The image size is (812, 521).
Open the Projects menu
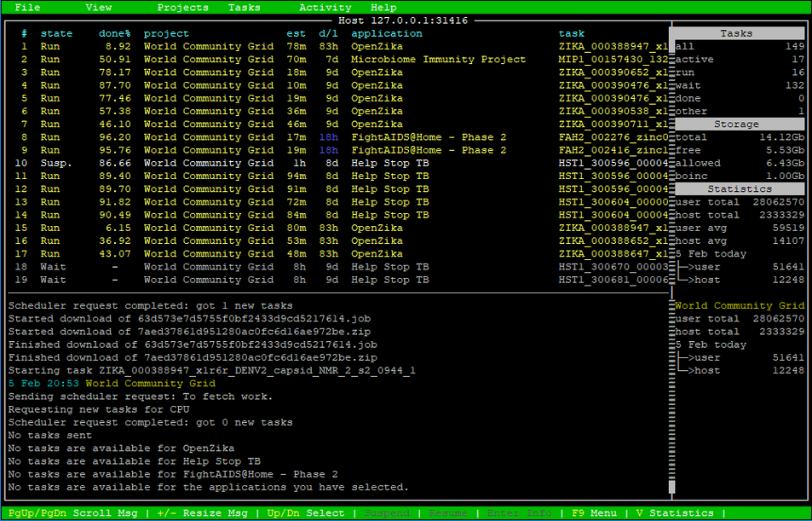(x=182, y=7)
